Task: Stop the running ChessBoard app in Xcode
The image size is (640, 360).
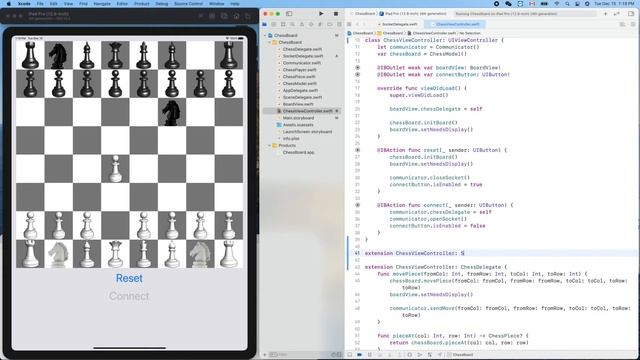Action: 336,13
